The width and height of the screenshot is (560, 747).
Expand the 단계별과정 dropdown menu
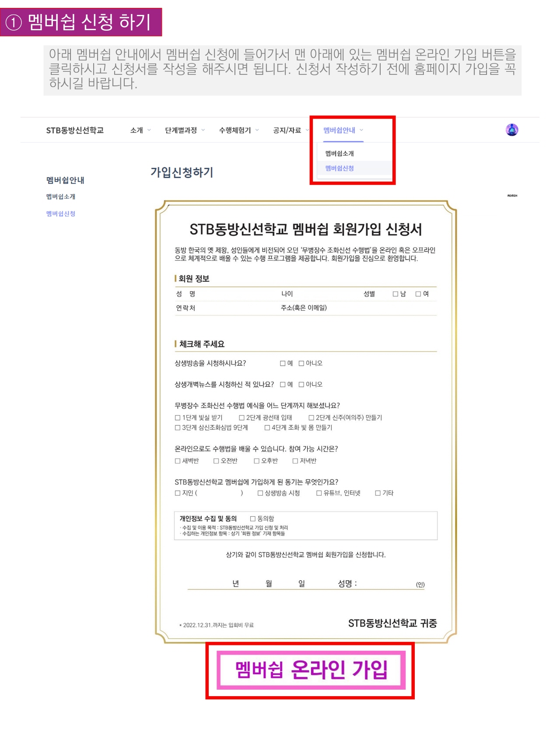pyautogui.click(x=184, y=130)
